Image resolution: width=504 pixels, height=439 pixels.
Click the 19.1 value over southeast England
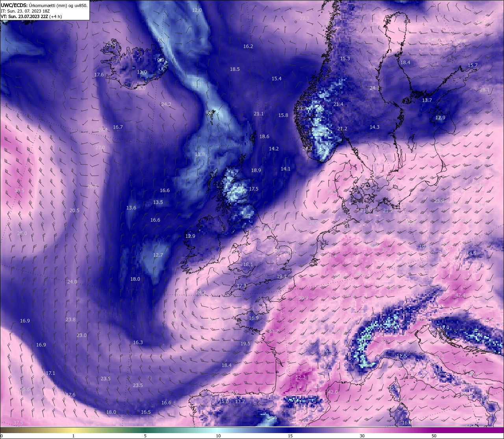282,276
